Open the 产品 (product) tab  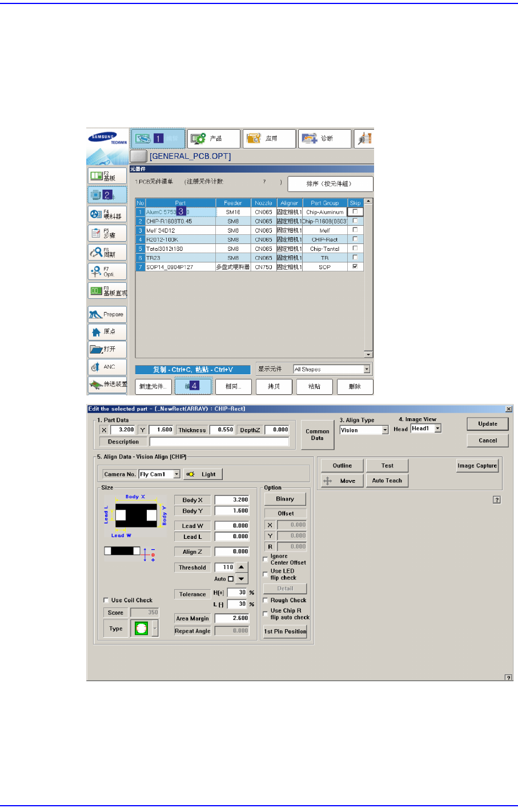click(x=214, y=138)
